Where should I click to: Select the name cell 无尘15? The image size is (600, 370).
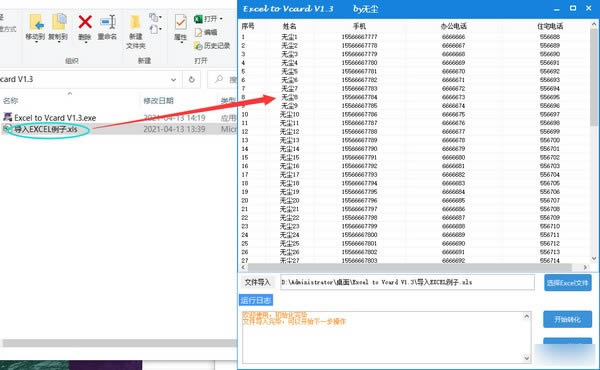(289, 157)
